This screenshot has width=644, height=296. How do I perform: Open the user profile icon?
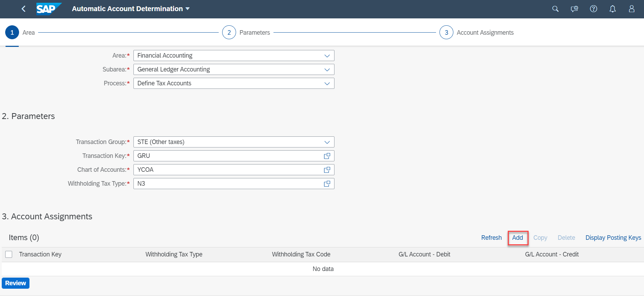(632, 9)
